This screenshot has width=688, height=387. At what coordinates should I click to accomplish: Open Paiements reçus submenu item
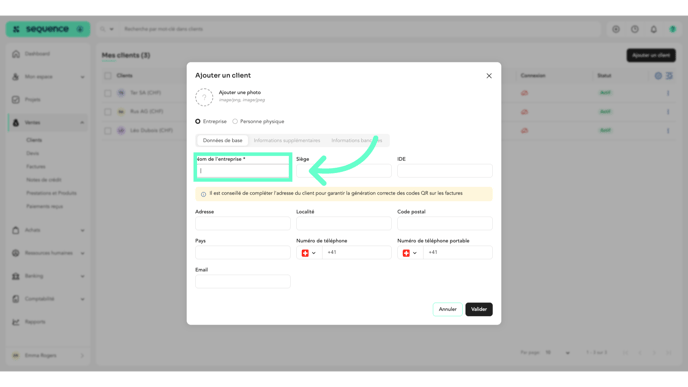45,206
